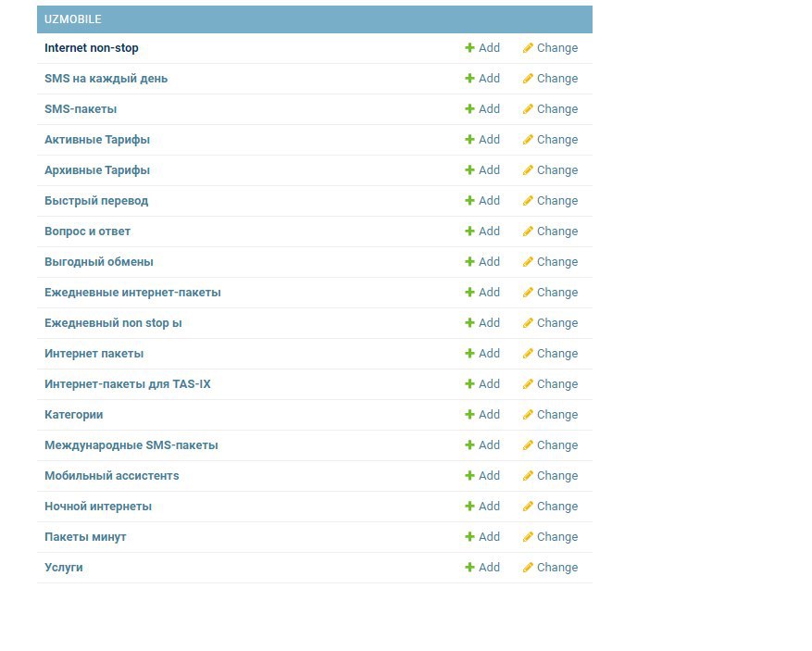Open Международные SMS-пакеты list
The width and height of the screenshot is (812, 651).
click(x=131, y=444)
